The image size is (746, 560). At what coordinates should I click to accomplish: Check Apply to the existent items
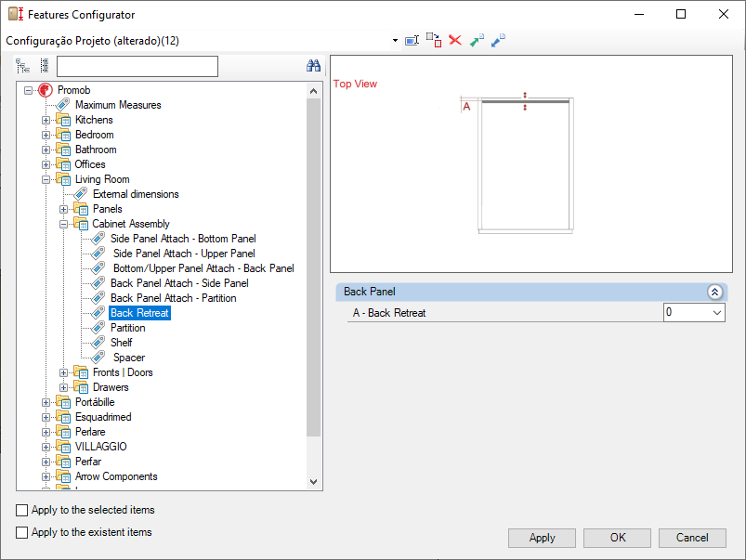pos(22,532)
